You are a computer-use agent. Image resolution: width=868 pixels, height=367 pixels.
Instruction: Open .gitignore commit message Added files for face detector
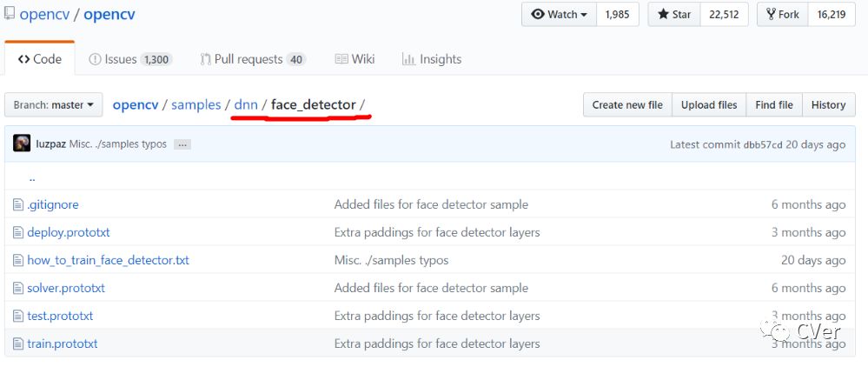coord(431,204)
